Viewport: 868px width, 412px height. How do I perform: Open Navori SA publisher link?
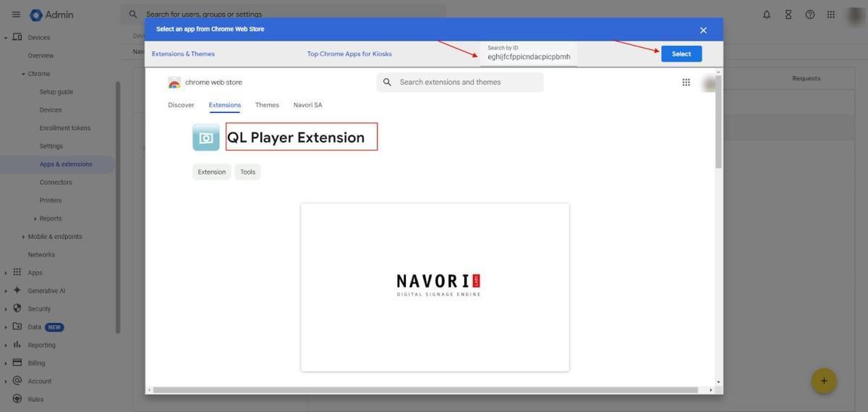click(x=308, y=105)
